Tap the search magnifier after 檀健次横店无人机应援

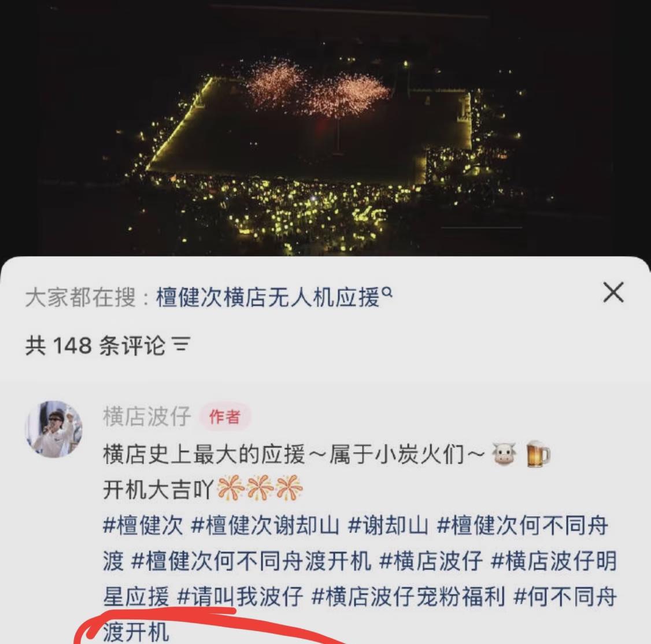tap(387, 293)
